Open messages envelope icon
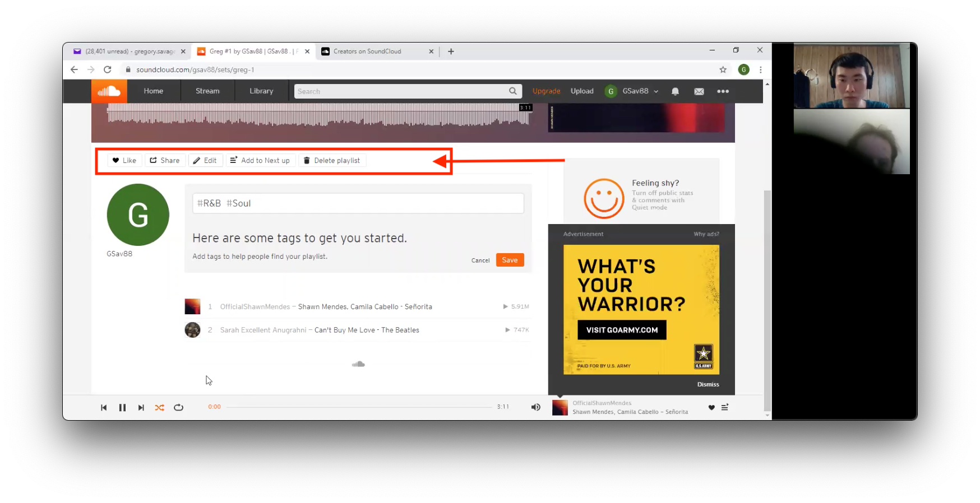 (x=699, y=91)
